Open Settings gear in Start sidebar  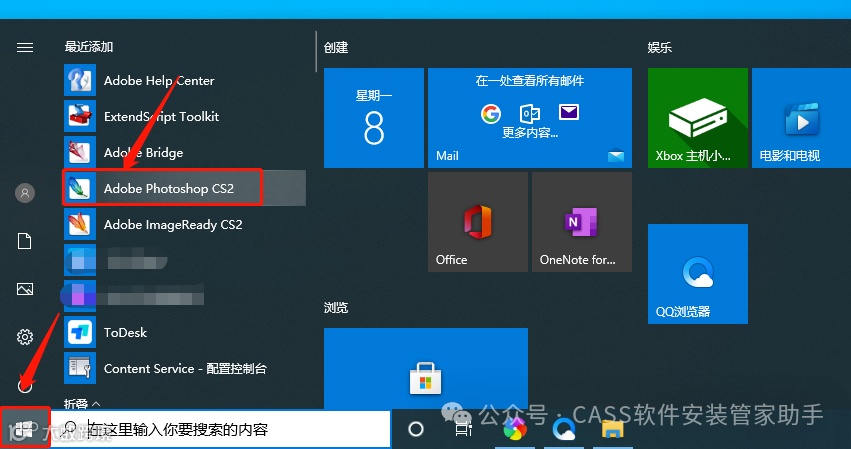click(x=25, y=337)
